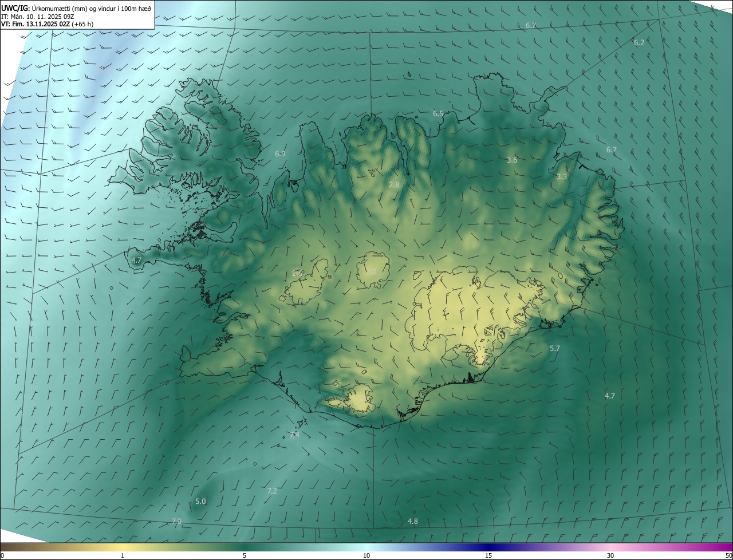Click the 4.8 value label near the bottom edge
The height and width of the screenshot is (560, 733).
pos(412,522)
